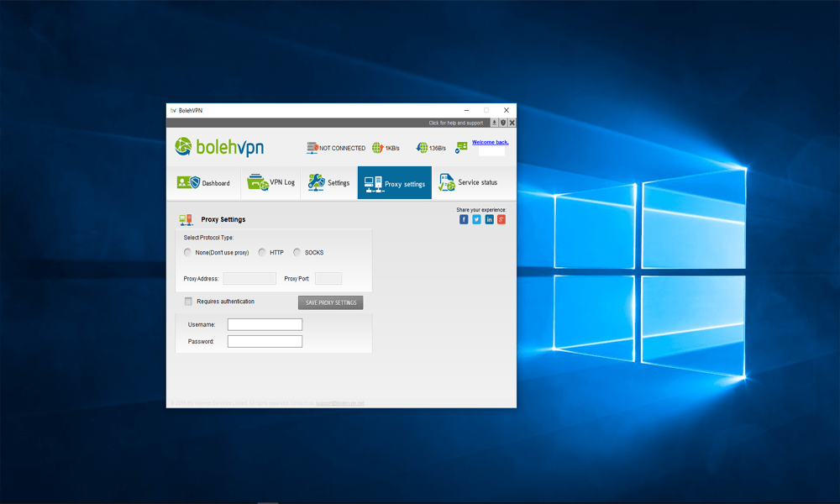The width and height of the screenshot is (840, 504).
Task: Share on Facebook
Action: (x=464, y=219)
